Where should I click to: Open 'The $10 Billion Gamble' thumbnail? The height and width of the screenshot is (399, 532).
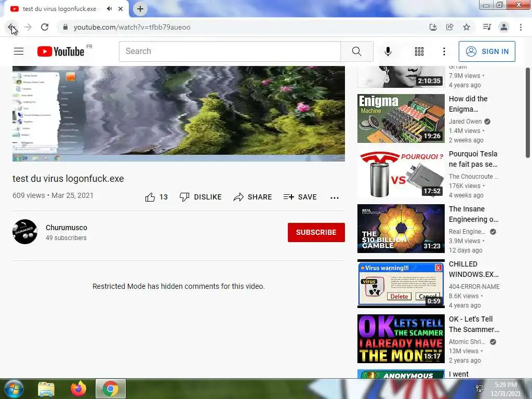tap(401, 229)
